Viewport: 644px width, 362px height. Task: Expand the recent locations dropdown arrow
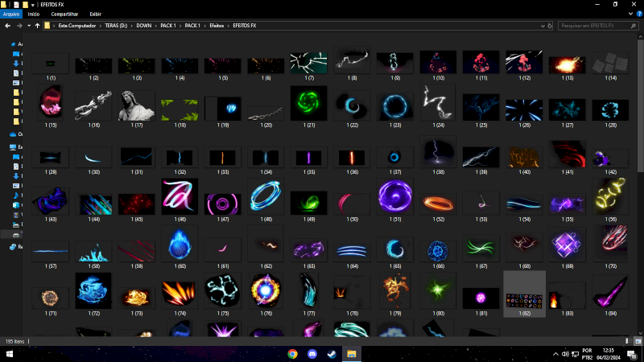[x=27, y=26]
